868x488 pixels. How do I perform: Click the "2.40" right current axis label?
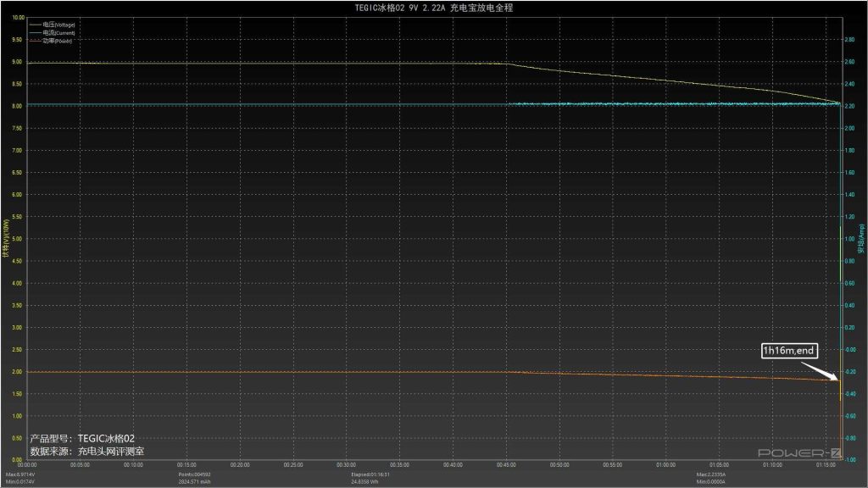click(x=849, y=84)
